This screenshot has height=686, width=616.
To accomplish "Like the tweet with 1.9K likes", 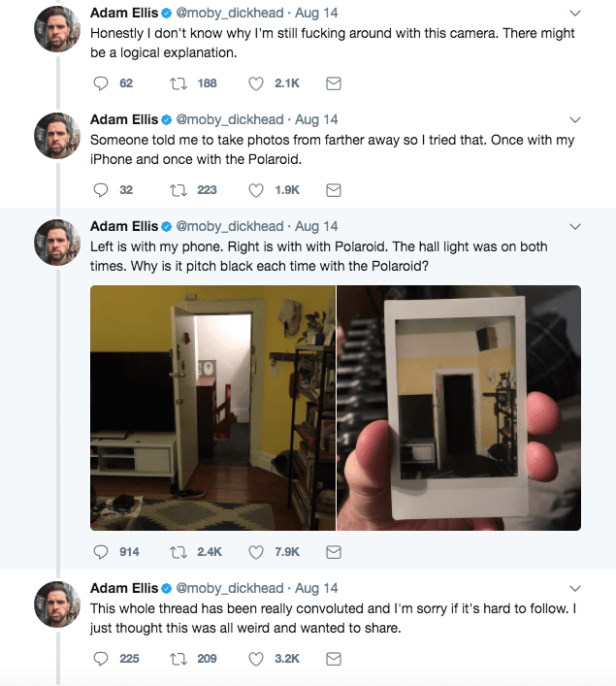I will 256,190.
